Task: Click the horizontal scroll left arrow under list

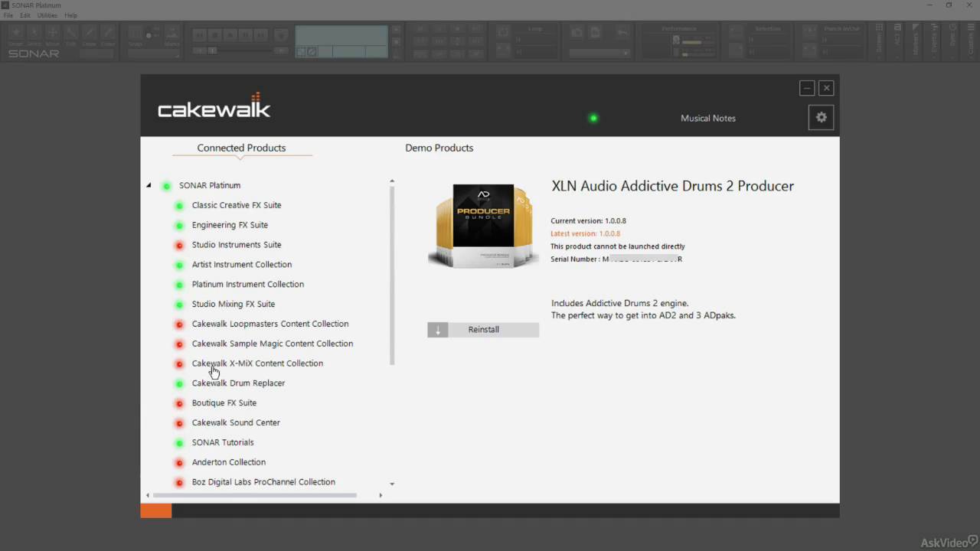Action: pyautogui.click(x=146, y=496)
